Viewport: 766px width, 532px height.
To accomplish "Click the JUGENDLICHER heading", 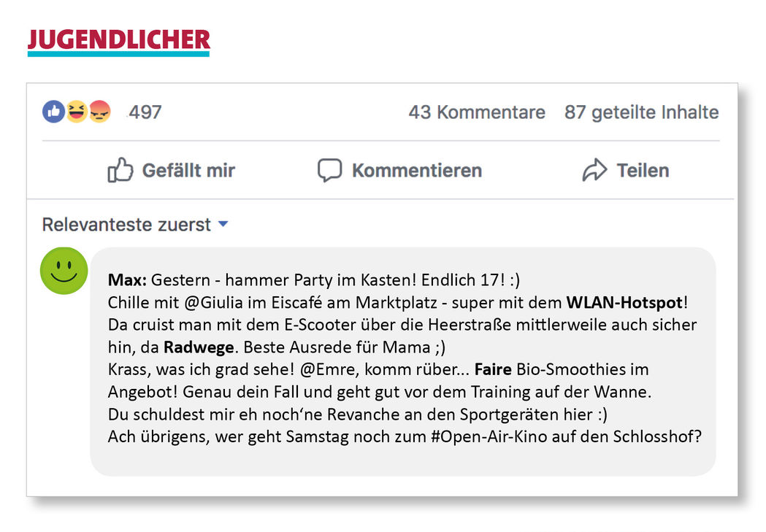I will point(119,41).
